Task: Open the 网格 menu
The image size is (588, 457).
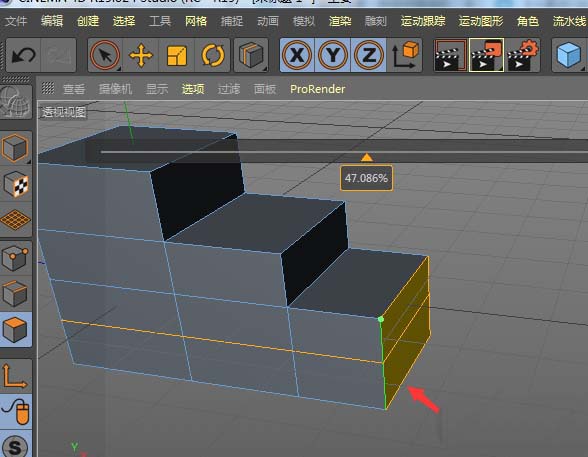Action: pyautogui.click(x=196, y=21)
